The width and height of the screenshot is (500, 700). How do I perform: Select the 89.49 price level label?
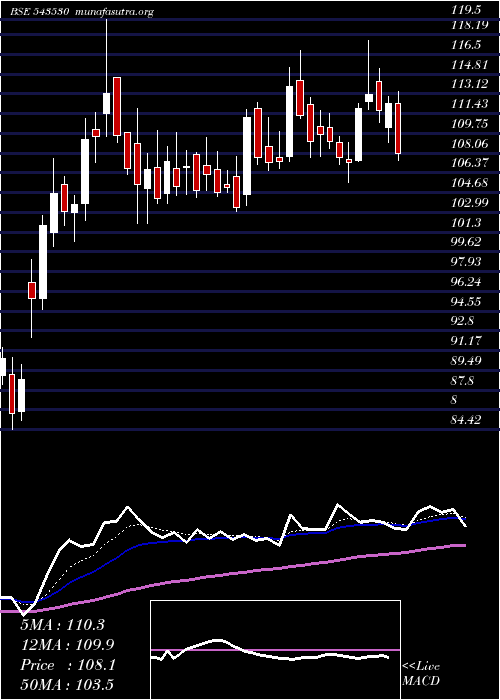466,360
